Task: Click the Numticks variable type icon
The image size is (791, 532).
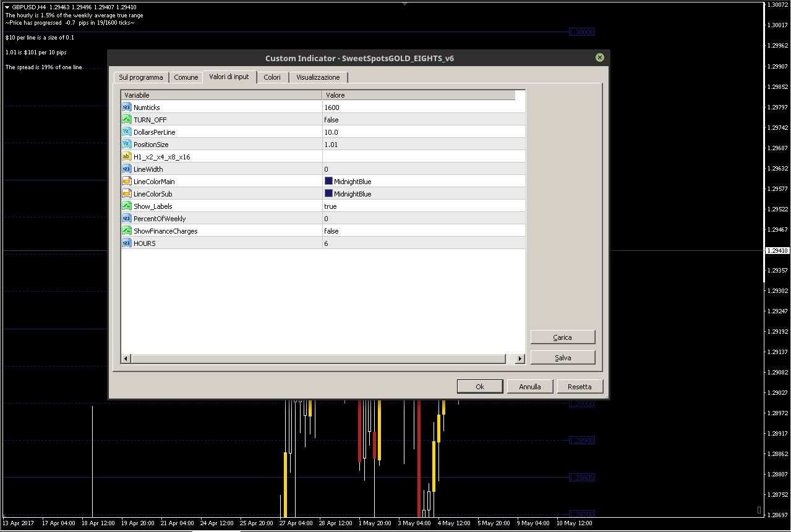Action: [126, 108]
